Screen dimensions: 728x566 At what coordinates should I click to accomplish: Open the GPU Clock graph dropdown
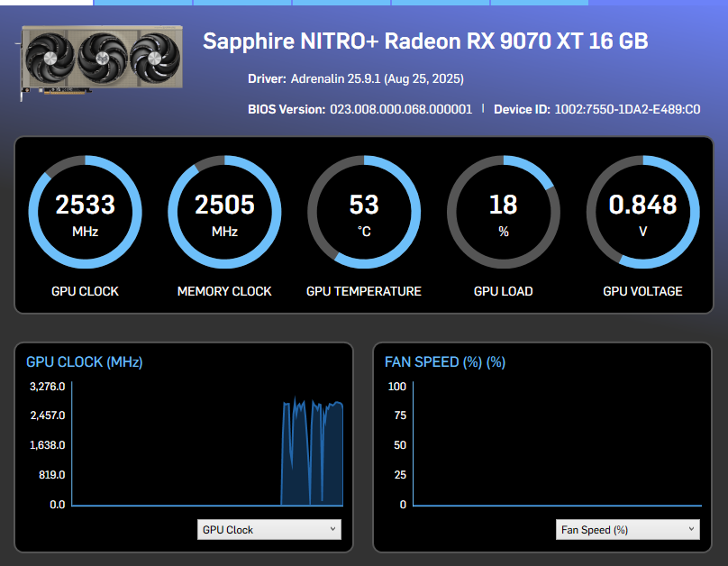(269, 530)
